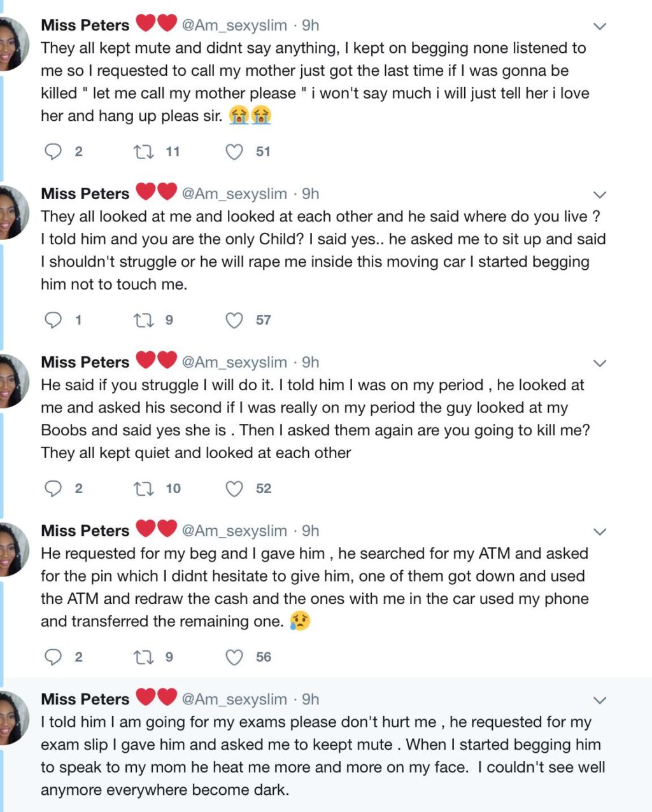Retweet the ATM tweet with 9 retweets
Image resolution: width=652 pixels, height=812 pixels.
tap(143, 657)
